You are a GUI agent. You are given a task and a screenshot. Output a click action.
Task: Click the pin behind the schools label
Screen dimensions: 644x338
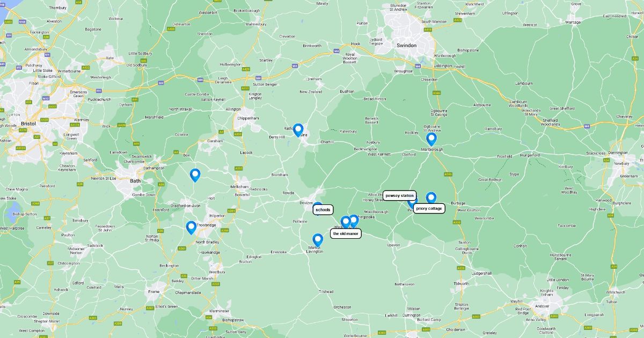(x=318, y=204)
